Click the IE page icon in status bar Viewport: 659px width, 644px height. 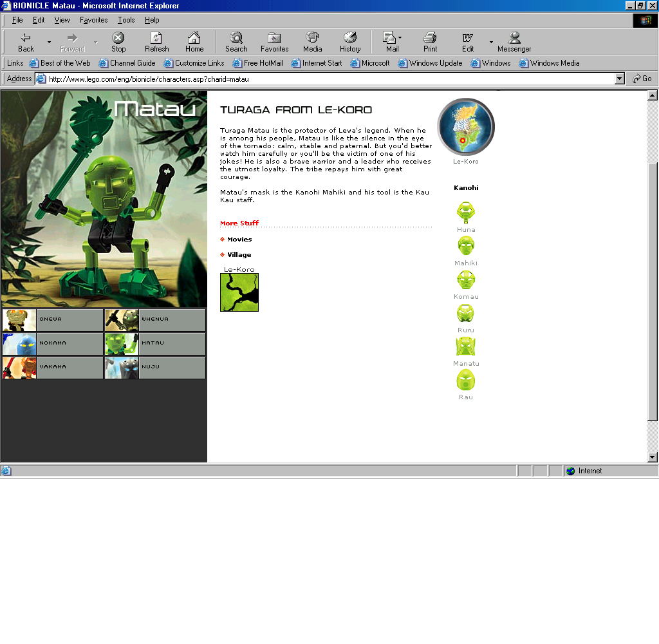[6, 471]
